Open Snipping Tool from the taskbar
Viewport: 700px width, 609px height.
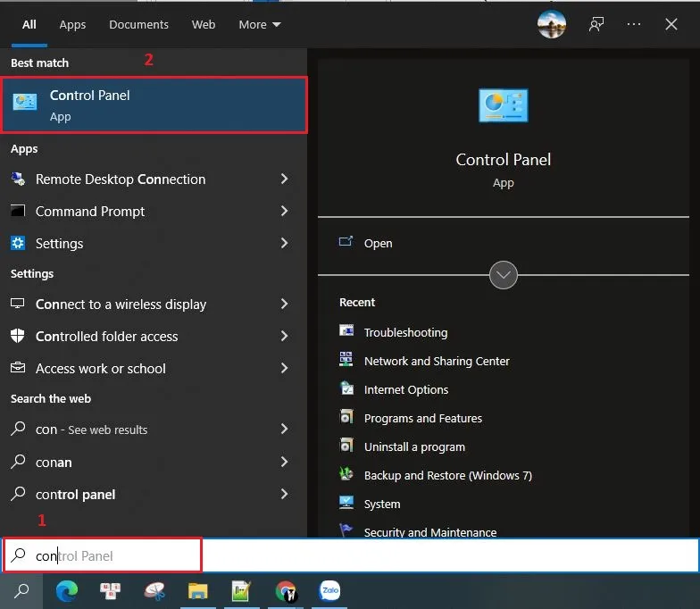pyautogui.click(x=154, y=590)
